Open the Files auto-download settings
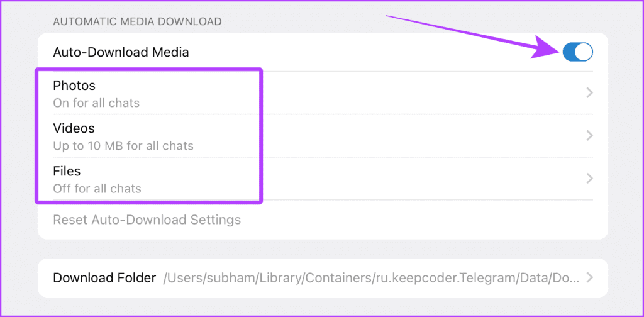 tap(323, 179)
